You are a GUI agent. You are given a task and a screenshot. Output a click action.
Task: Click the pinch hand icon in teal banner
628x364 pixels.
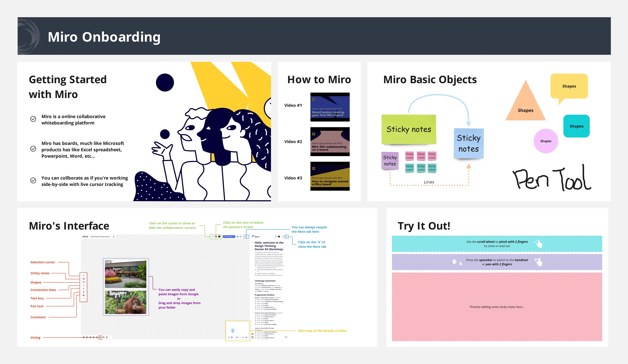538,243
